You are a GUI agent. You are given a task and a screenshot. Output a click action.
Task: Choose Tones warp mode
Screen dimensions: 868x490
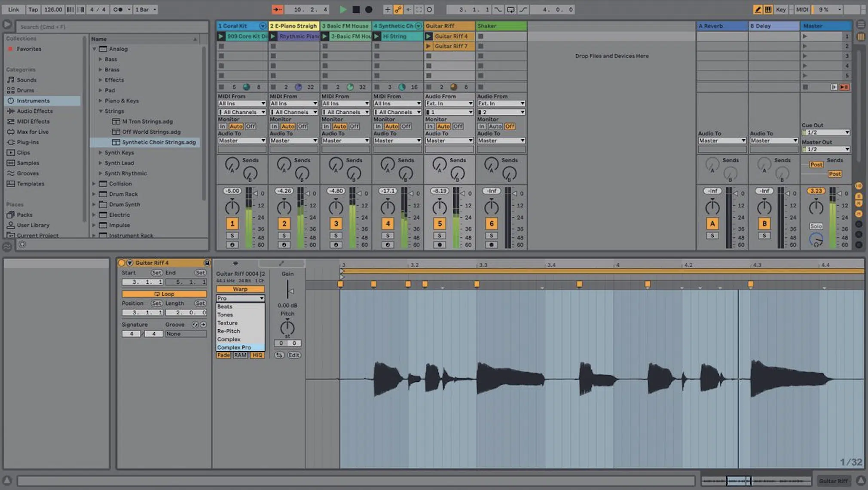(240, 315)
